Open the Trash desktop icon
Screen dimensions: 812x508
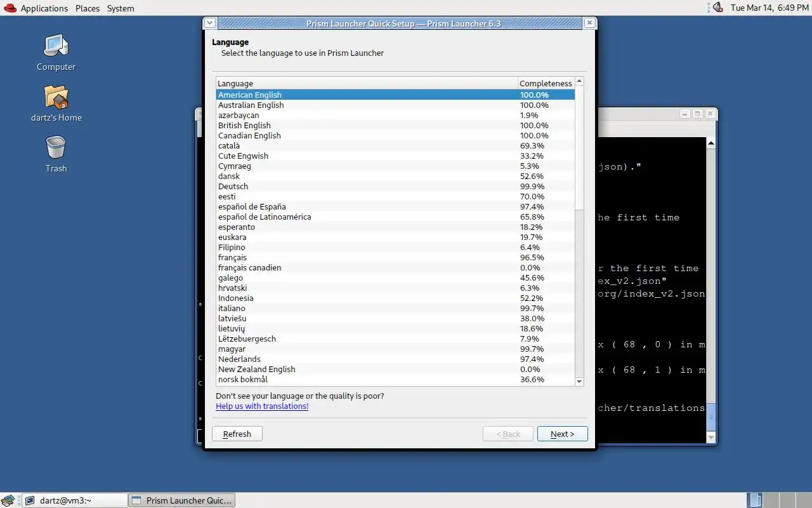56,154
